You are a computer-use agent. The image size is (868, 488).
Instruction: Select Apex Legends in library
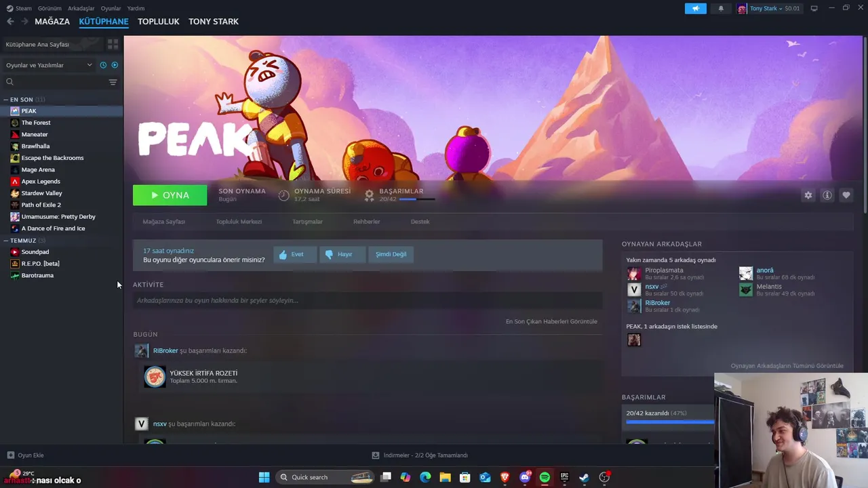(41, 182)
